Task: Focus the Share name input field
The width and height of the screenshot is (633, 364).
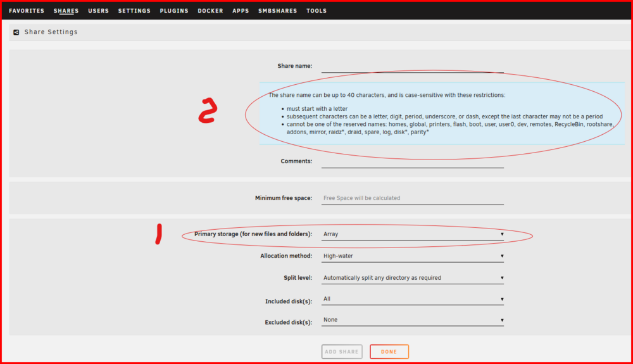Action: point(413,66)
